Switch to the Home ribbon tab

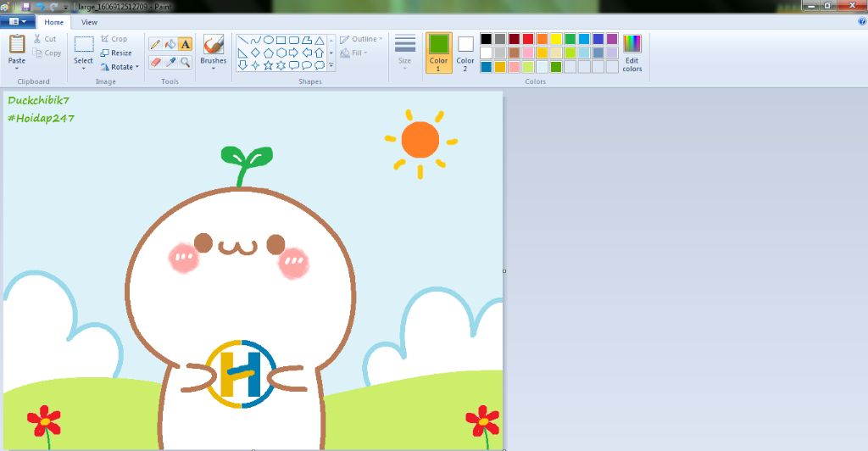coord(53,22)
